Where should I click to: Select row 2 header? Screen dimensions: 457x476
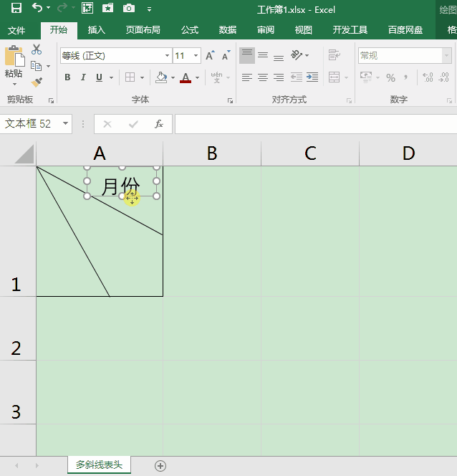click(18, 328)
